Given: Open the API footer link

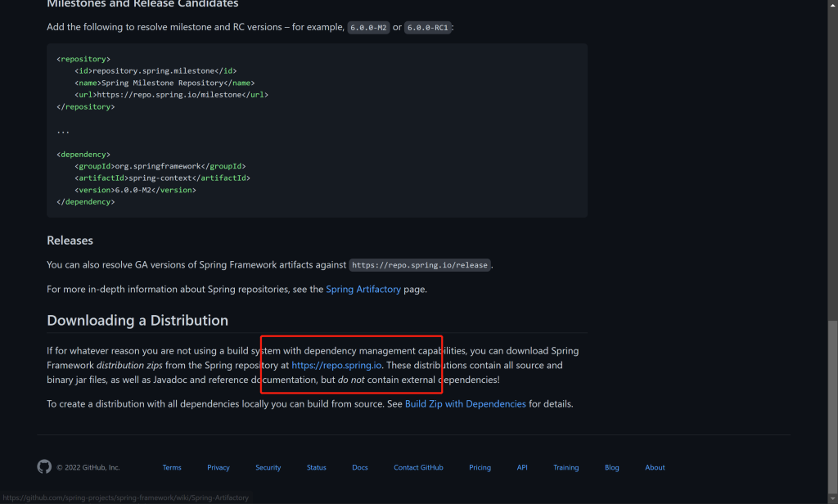Looking at the screenshot, I should pyautogui.click(x=522, y=467).
